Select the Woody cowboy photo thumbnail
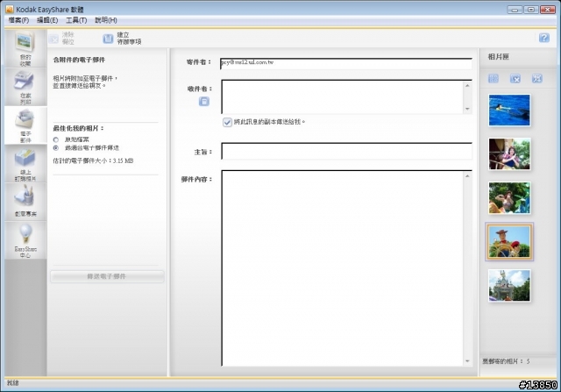 click(509, 242)
